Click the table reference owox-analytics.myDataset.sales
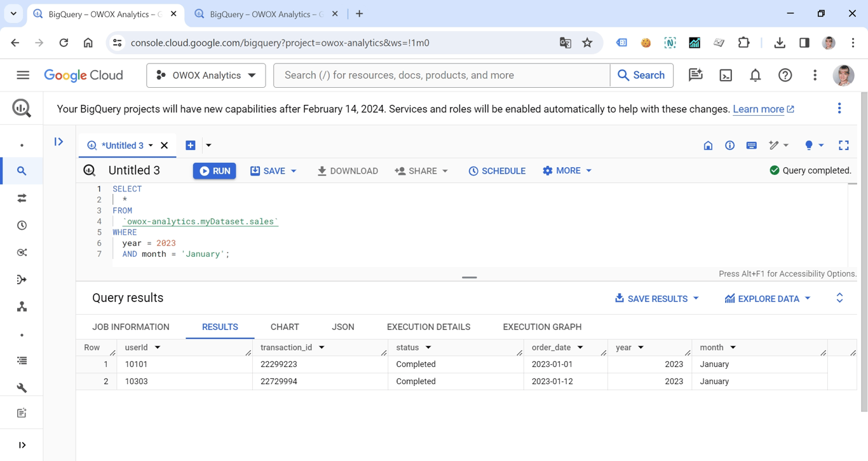Viewport: 868px width, 461px height. point(200,221)
